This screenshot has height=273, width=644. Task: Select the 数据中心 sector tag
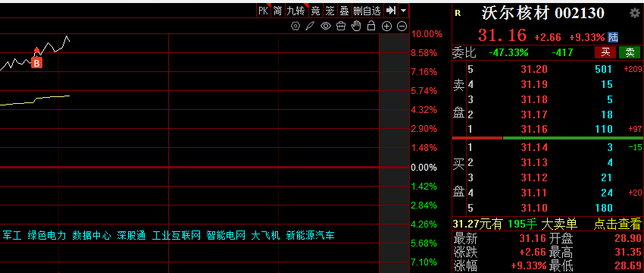pos(92,236)
